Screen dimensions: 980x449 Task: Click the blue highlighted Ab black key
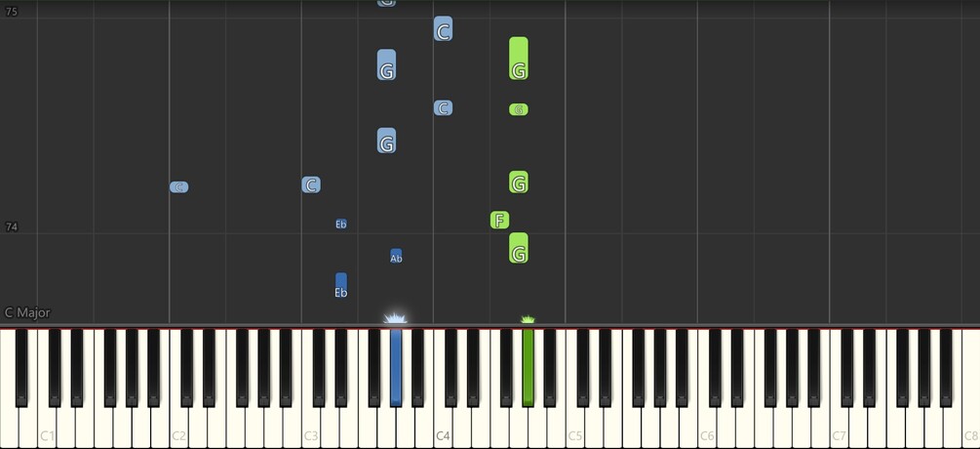coord(396,367)
